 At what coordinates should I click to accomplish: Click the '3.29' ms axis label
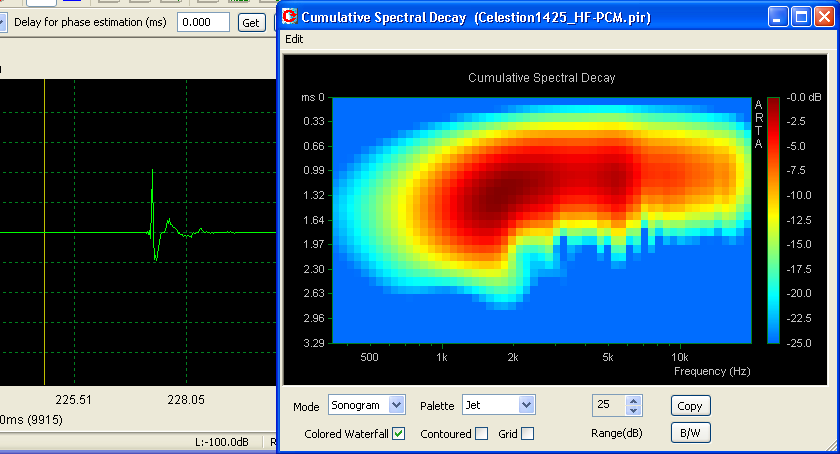click(x=314, y=343)
